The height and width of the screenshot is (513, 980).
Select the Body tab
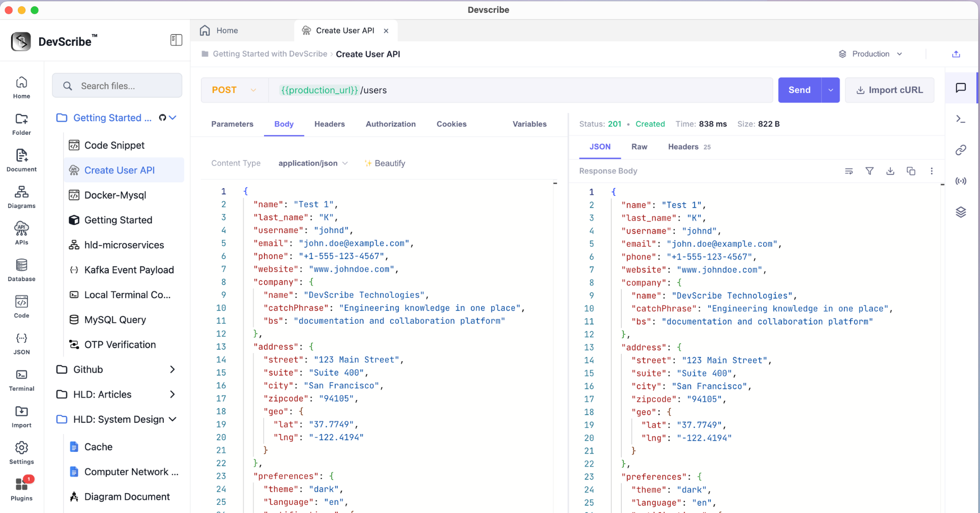284,124
